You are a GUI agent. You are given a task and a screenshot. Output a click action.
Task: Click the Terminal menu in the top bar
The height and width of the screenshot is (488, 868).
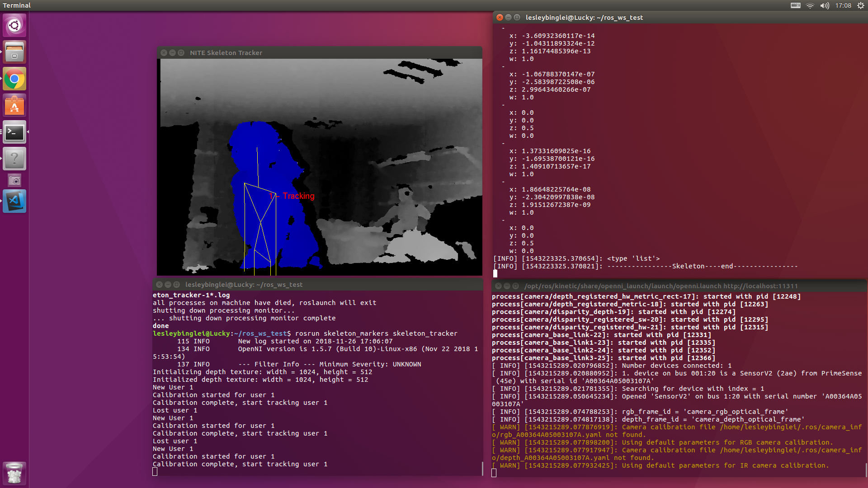pos(17,5)
